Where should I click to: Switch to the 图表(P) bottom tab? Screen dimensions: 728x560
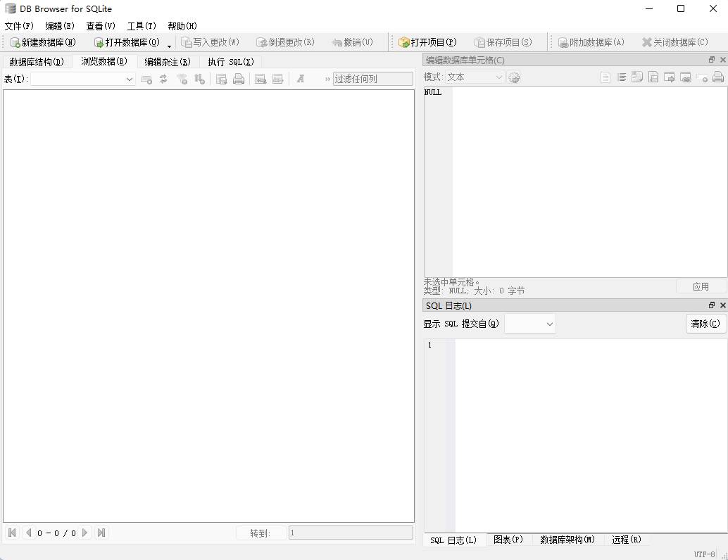point(508,540)
